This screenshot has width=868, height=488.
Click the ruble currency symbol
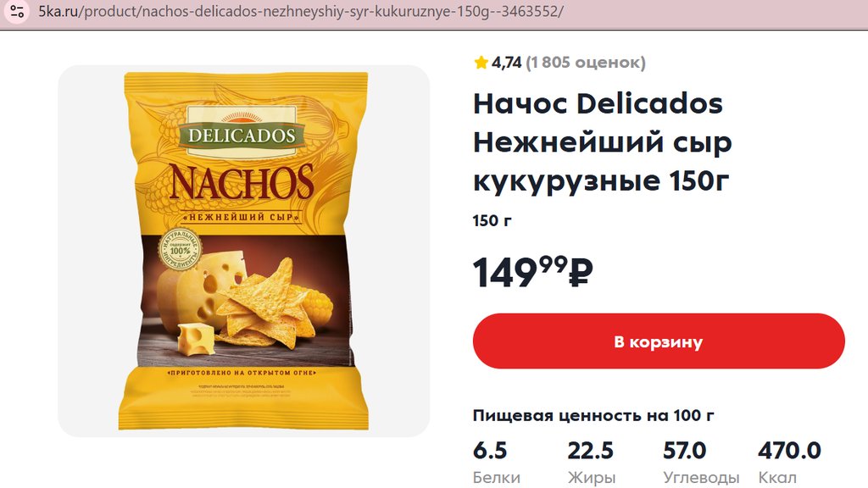pos(581,273)
